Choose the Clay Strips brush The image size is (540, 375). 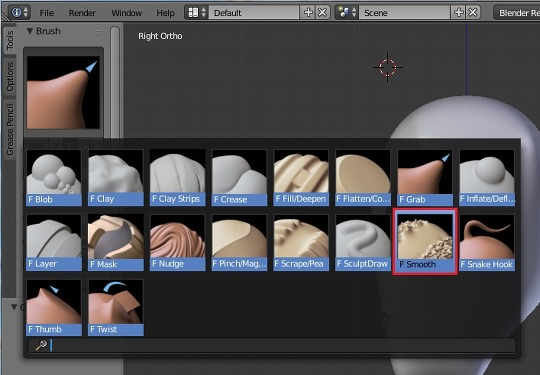(x=177, y=178)
